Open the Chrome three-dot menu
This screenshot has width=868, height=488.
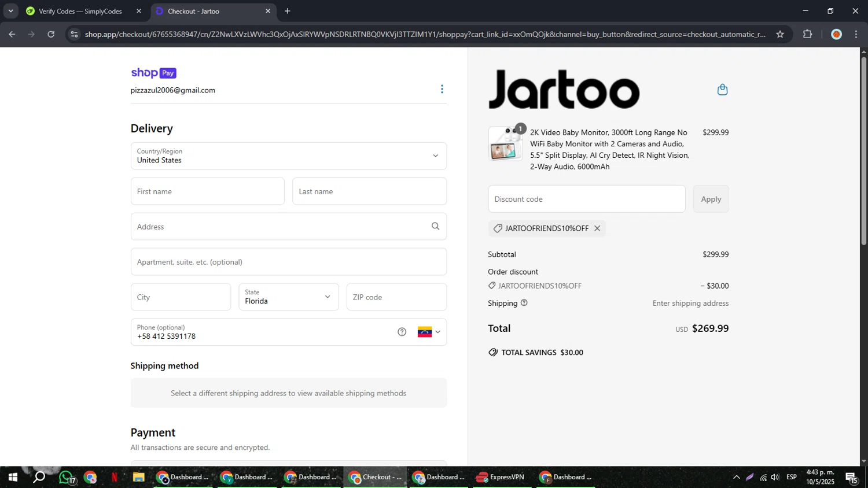click(x=856, y=34)
